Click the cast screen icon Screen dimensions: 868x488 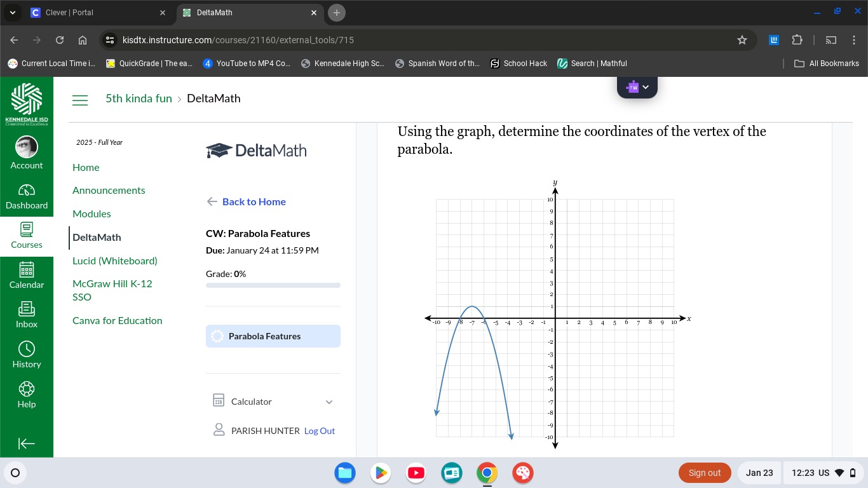(x=831, y=40)
